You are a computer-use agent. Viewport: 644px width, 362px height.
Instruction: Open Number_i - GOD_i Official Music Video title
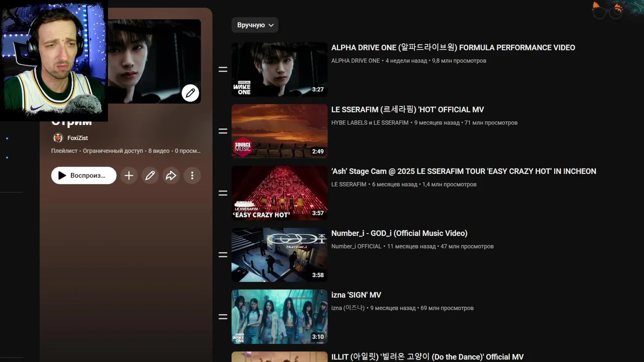[399, 233]
